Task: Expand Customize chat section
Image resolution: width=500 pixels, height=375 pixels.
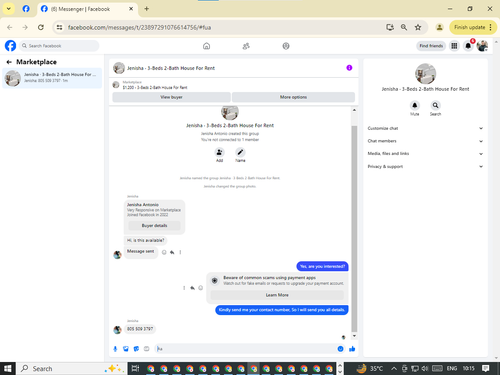Action: (425, 128)
